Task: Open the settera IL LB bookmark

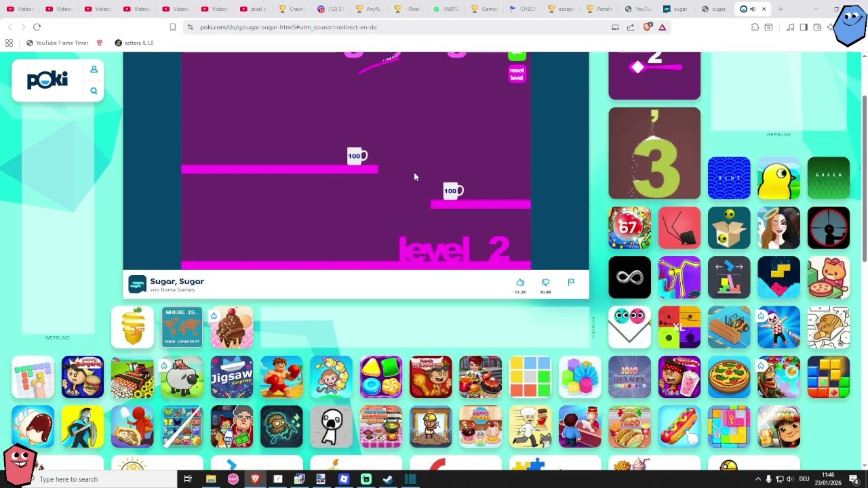Action: pyautogui.click(x=134, y=43)
